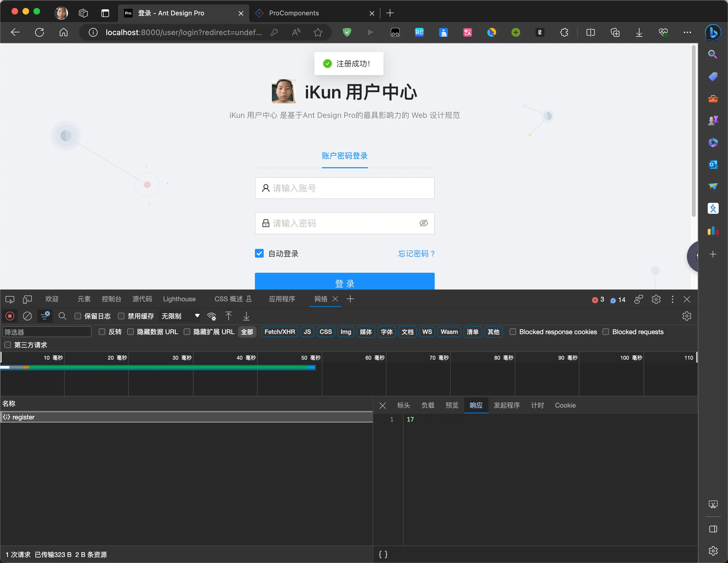Screen dimensions: 728x563
Task: Open DevTools customize three-dot menu
Action: tap(672, 299)
